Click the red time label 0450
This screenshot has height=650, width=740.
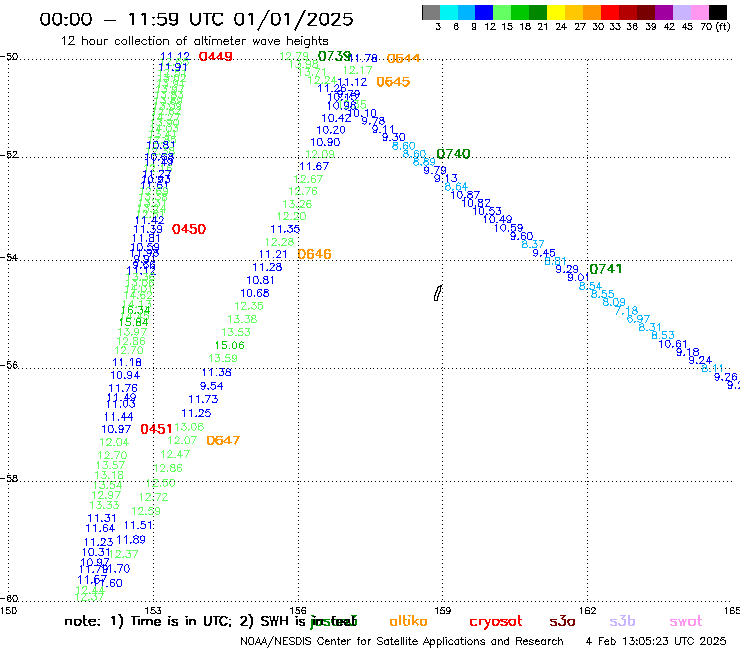click(x=189, y=229)
